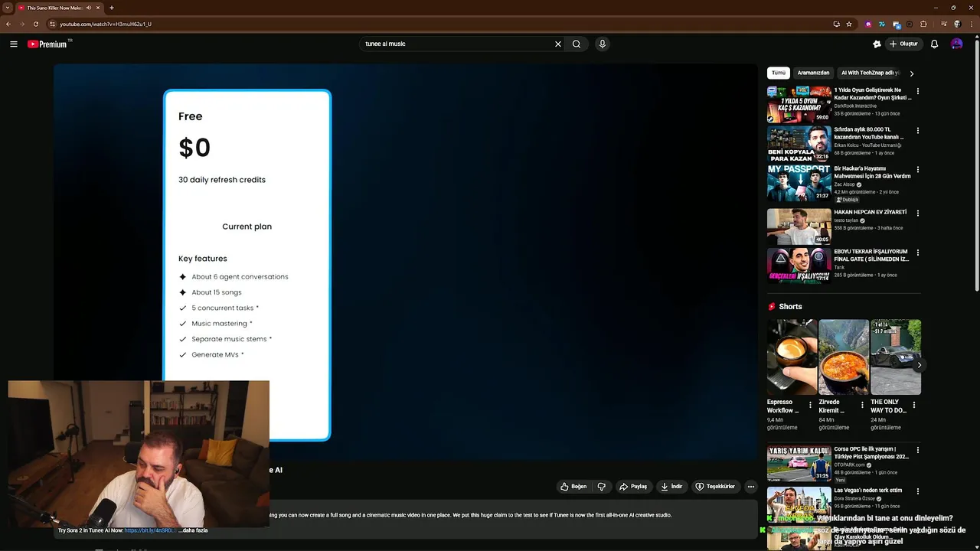
Task: Open the bit.ly link in description
Action: (x=150, y=530)
